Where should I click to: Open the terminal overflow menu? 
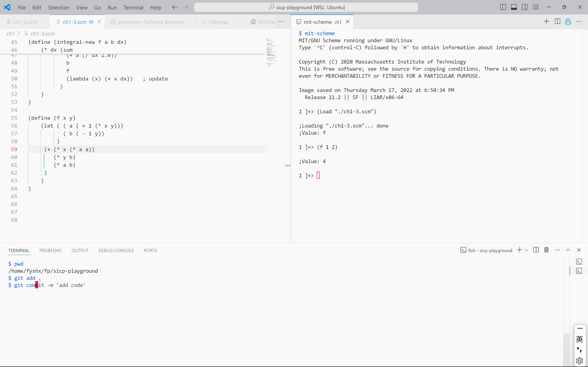coord(557,250)
